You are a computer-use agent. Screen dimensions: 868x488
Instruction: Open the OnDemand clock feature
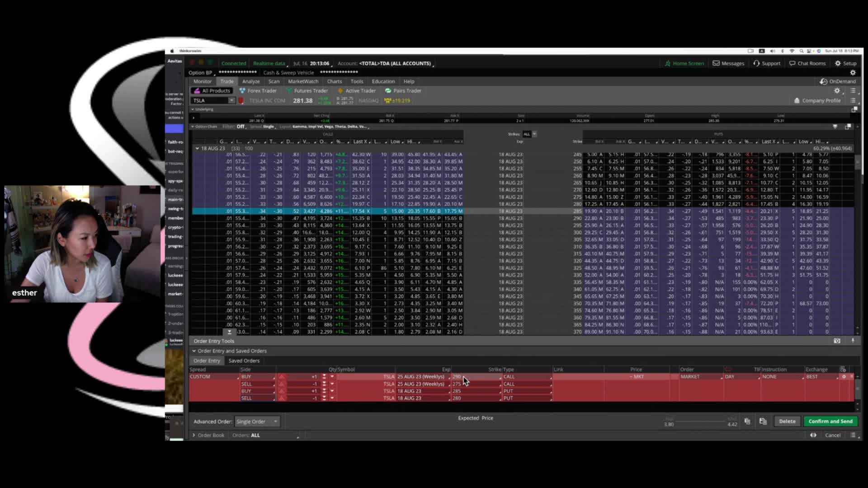point(824,81)
